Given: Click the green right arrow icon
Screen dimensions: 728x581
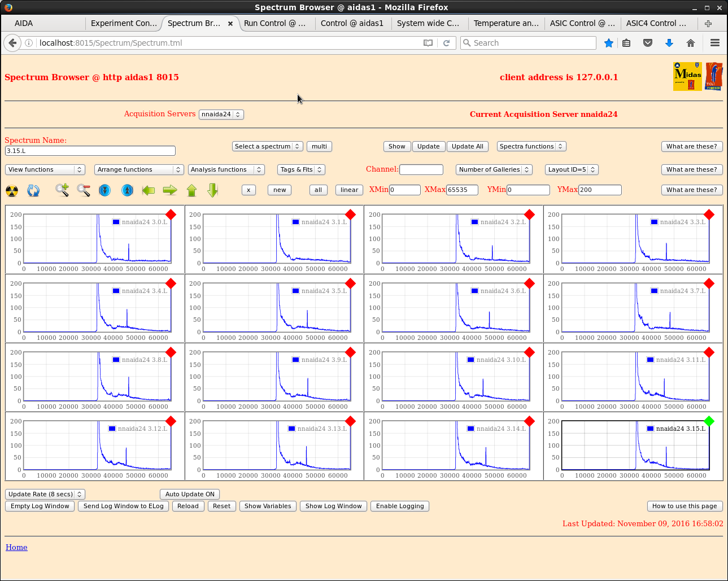Looking at the screenshot, I should [x=170, y=190].
